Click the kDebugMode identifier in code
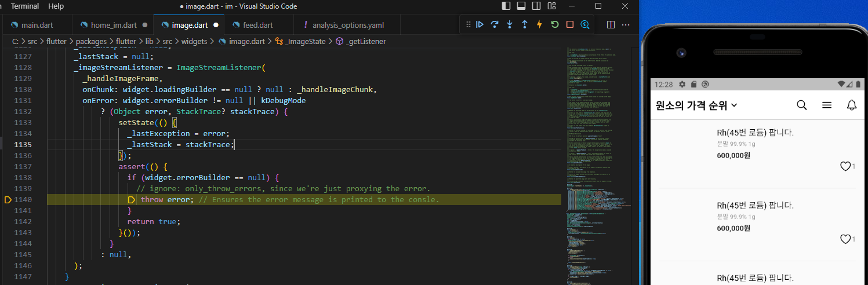 [283, 100]
